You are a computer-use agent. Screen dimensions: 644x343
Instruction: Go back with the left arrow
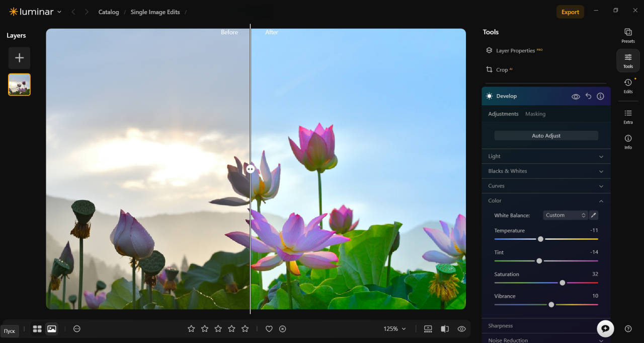73,12
